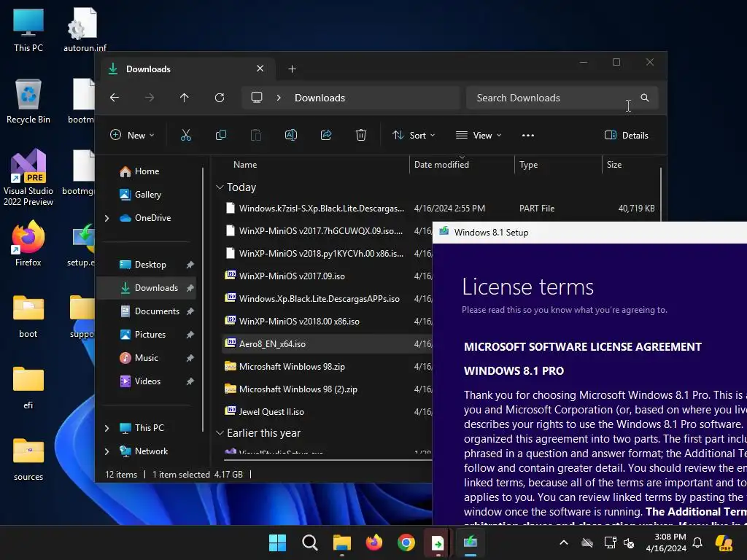Go back with the left arrow
Screen dimensions: 747x560
(x=115, y=98)
